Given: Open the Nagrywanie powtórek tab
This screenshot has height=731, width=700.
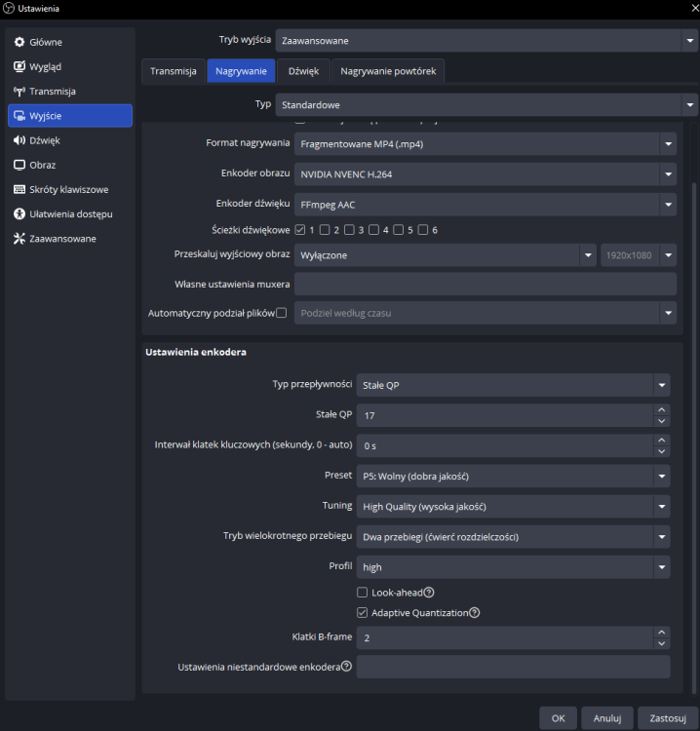Looking at the screenshot, I should pyautogui.click(x=389, y=71).
